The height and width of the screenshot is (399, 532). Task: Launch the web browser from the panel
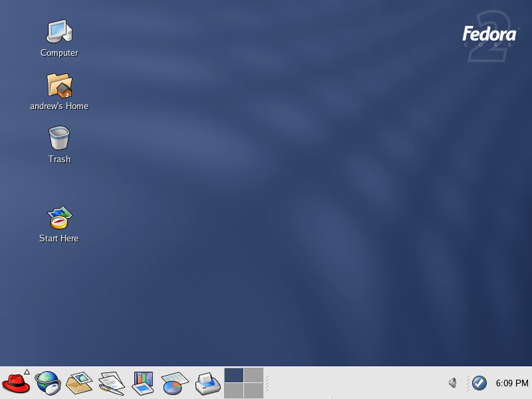click(47, 383)
